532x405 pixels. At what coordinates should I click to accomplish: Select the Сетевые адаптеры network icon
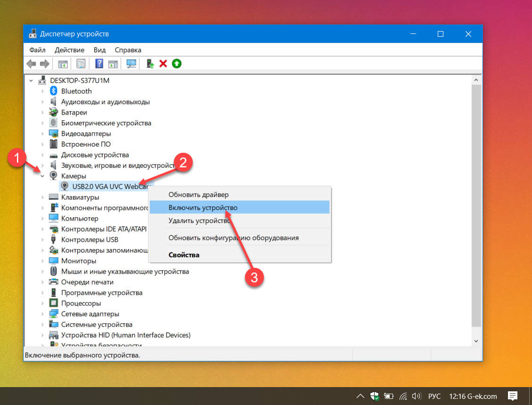coord(53,314)
